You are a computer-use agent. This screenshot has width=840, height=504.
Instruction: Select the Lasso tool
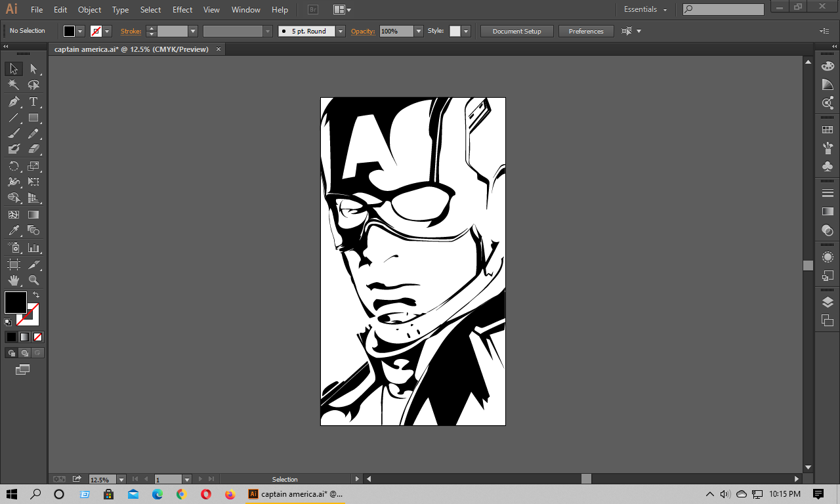(x=33, y=85)
